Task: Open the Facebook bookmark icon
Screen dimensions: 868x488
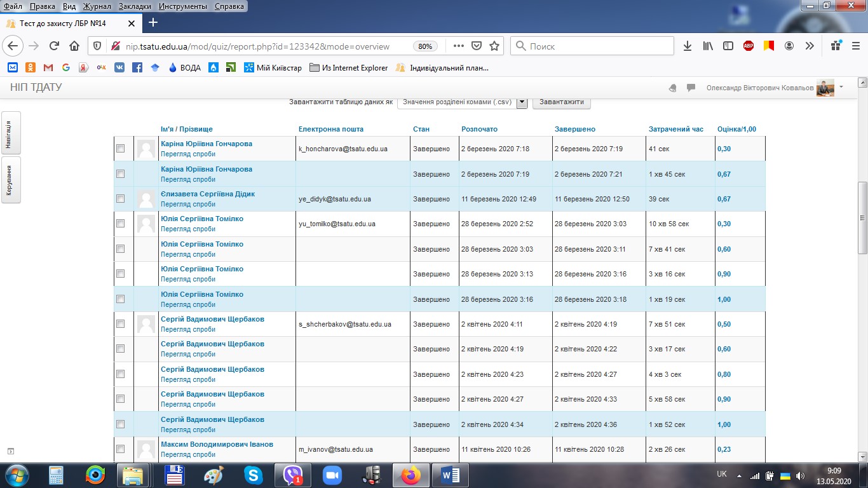Action: coord(137,67)
